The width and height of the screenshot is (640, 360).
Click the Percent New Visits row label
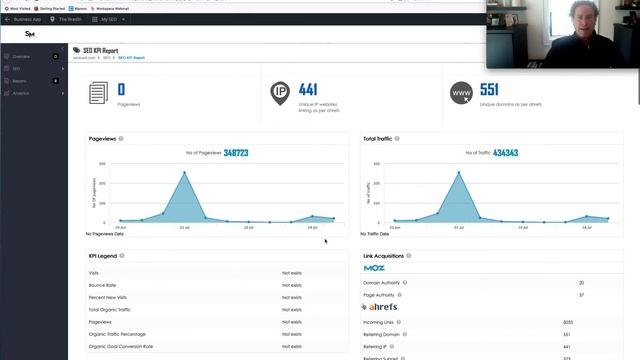tap(108, 298)
